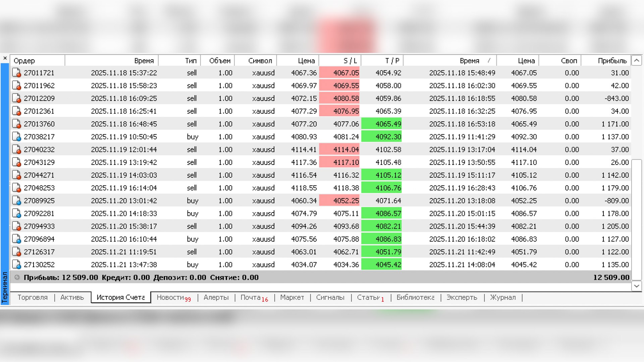Open the Торговля tab
This screenshot has height=362, width=644.
[x=33, y=297]
